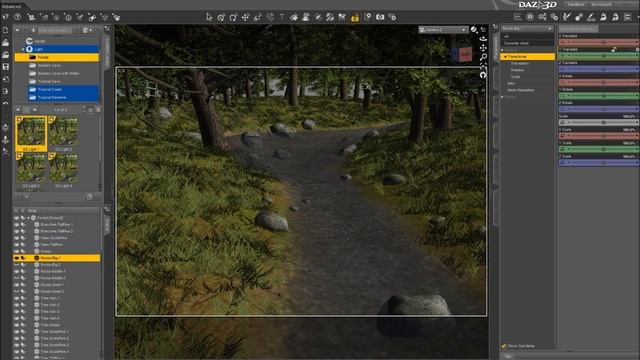Click the Open file icon in left sidebar

point(5,42)
